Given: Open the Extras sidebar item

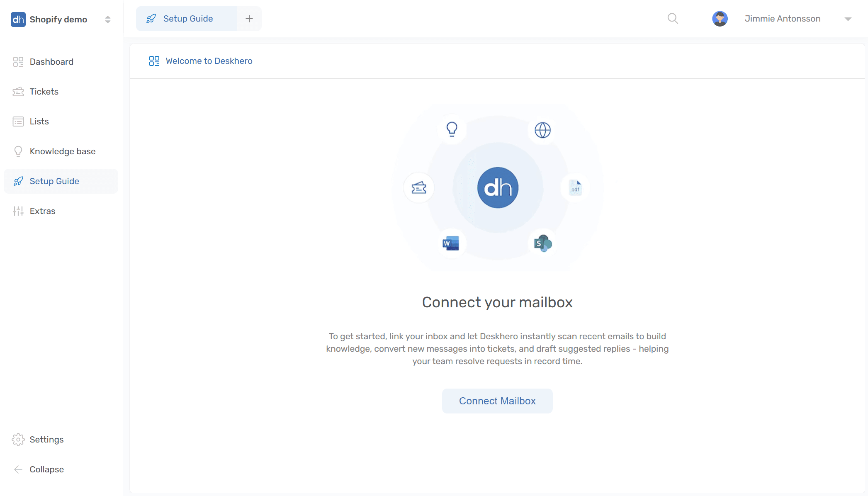Looking at the screenshot, I should point(42,211).
